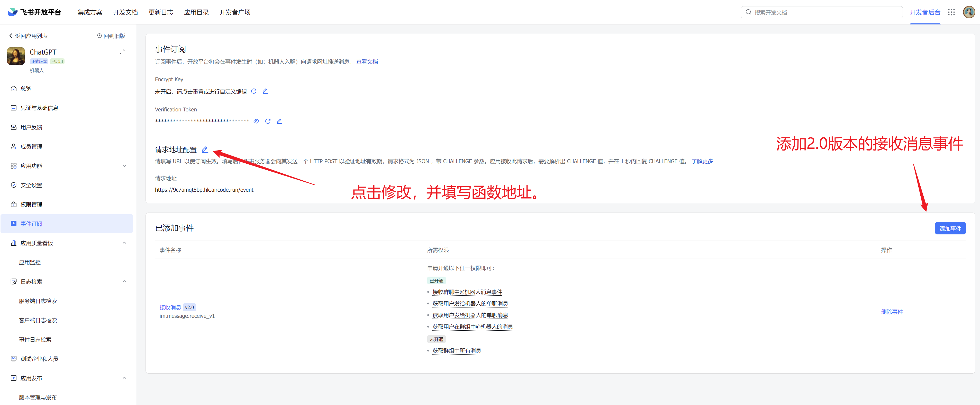Viewport: 980px width, 405px height.
Task: Reveal the Verification Token with eye icon
Action: [x=256, y=121]
